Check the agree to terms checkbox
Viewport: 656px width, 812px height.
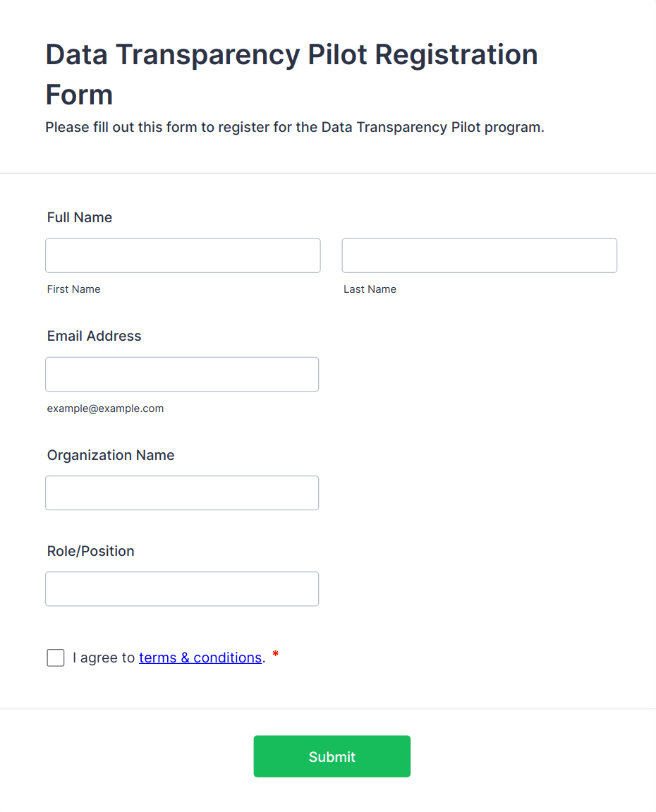click(x=56, y=658)
